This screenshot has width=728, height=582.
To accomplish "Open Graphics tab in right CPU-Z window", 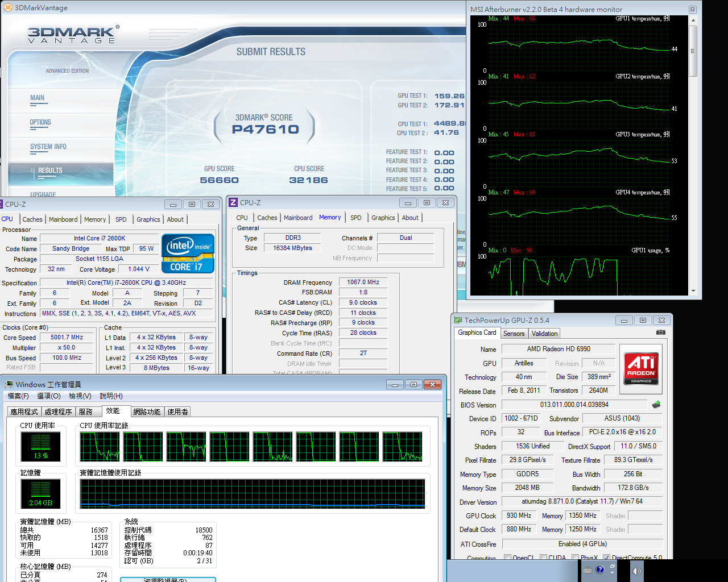I will coord(383,218).
